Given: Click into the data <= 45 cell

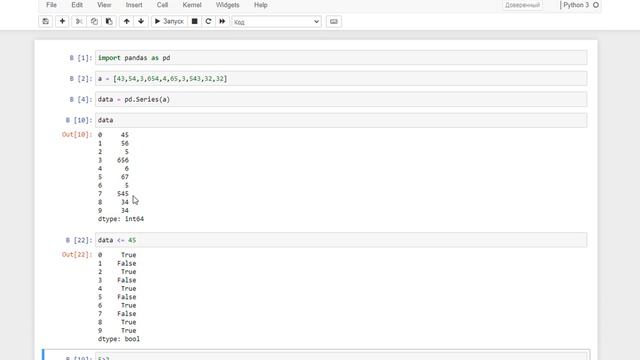Looking at the screenshot, I should click(341, 240).
